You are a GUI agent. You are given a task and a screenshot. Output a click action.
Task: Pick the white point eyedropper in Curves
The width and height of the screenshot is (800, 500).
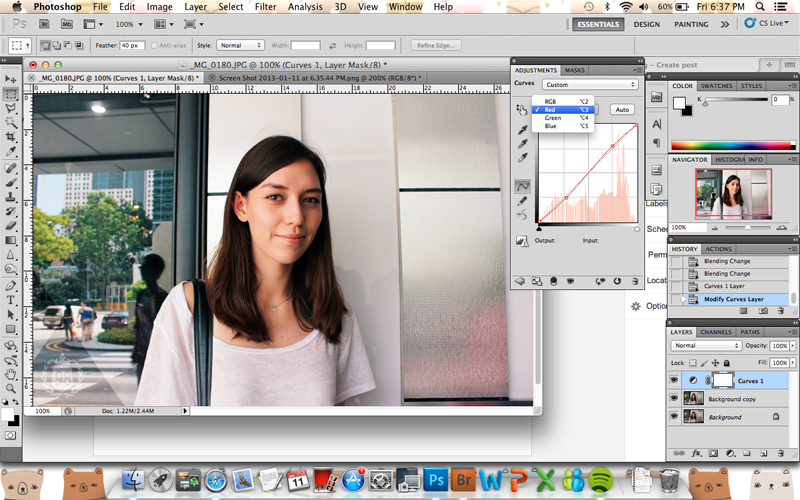[x=522, y=158]
